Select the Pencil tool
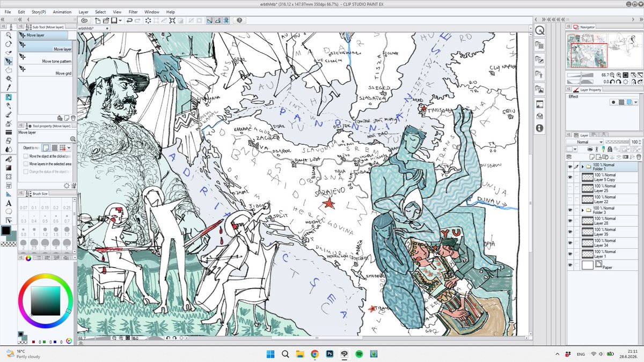Screen dimensions: 644x362 [x=9, y=106]
